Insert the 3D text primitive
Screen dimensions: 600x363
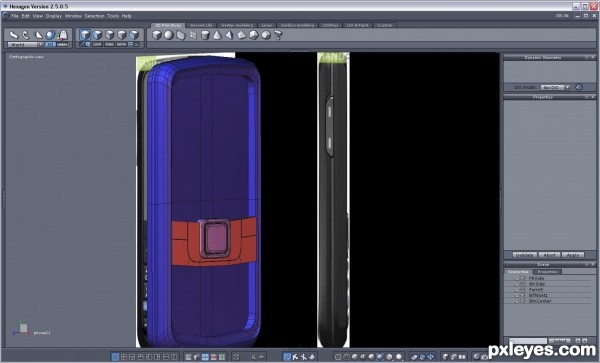[278, 35]
